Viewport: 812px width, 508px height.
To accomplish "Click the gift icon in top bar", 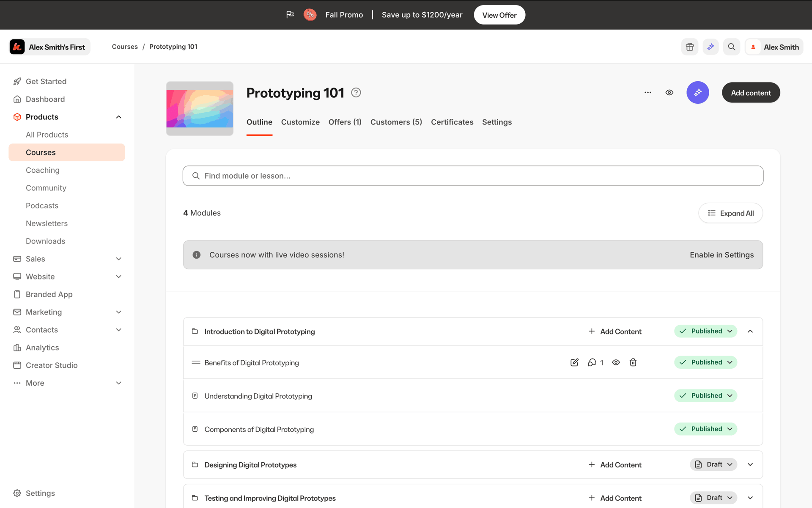I will (x=690, y=47).
